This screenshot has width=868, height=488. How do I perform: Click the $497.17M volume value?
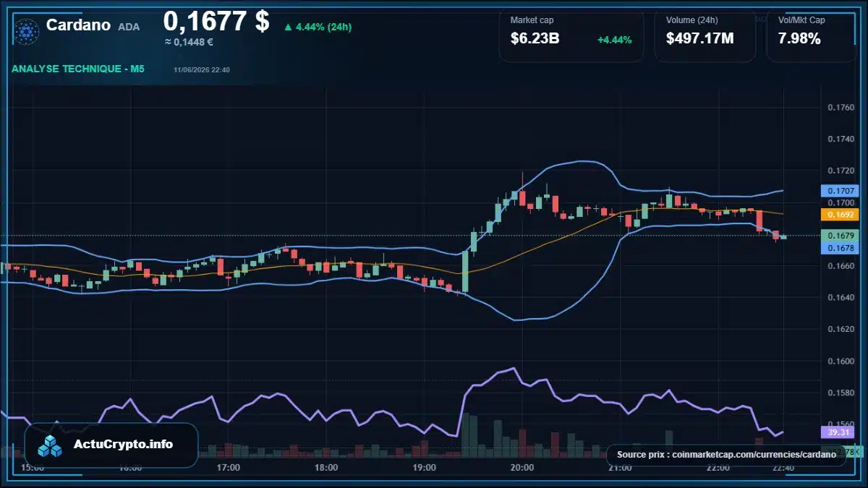click(x=699, y=38)
